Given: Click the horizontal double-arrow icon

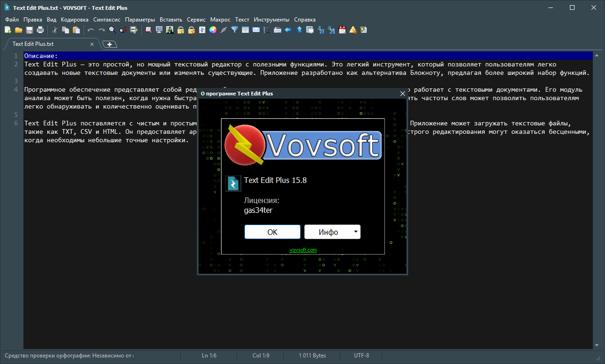Looking at the screenshot, I should 288,30.
